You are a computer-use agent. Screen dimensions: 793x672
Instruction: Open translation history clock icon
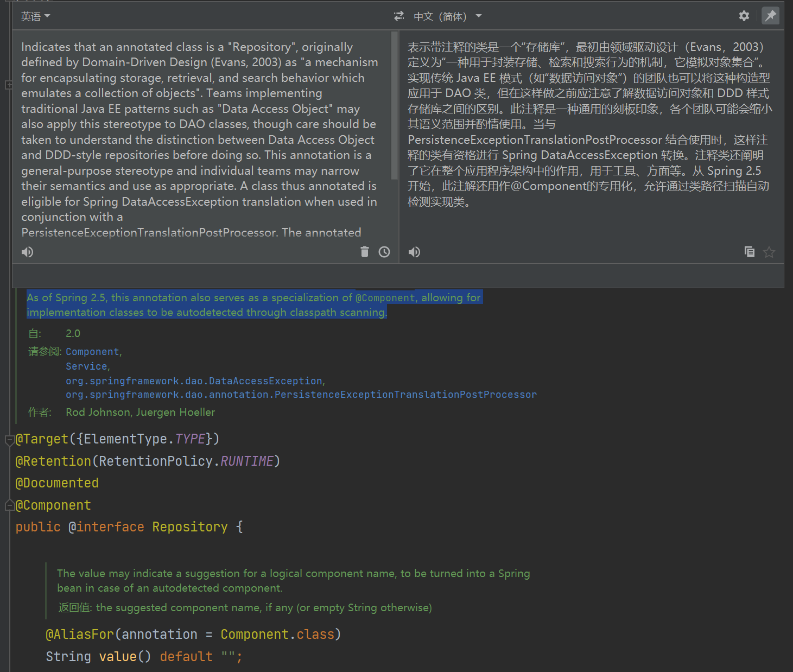pos(384,252)
